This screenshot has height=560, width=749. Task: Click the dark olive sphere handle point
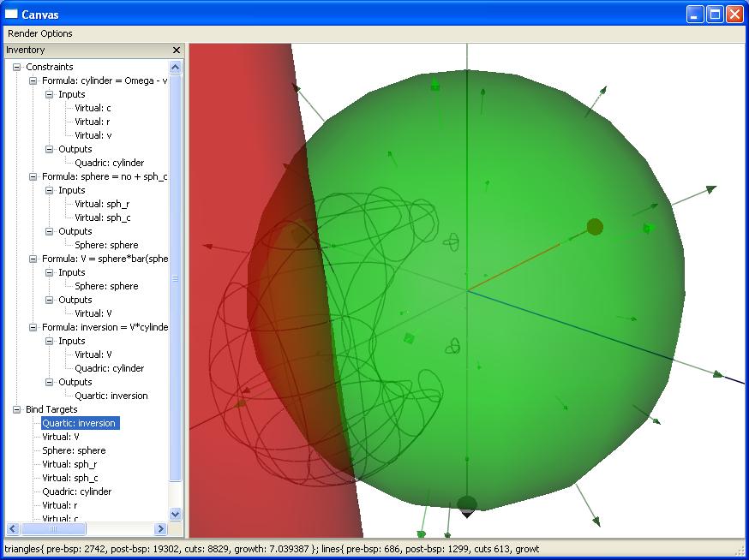point(595,227)
